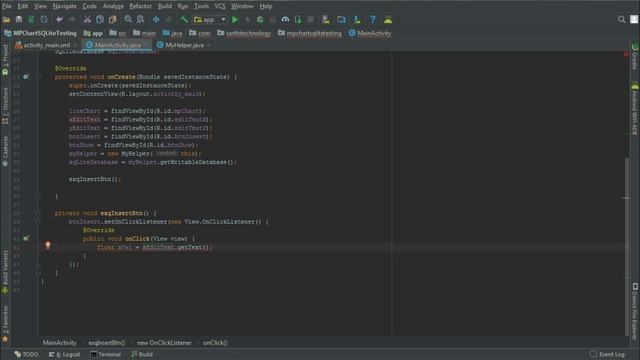Click the Make Project hammer icon
Viewport: 640px width, 360px height.
tap(184, 20)
